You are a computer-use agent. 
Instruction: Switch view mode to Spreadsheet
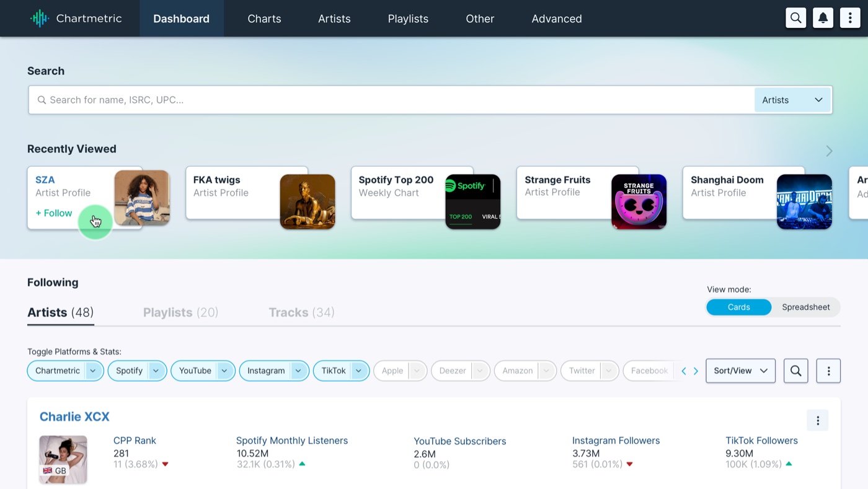[x=806, y=307]
